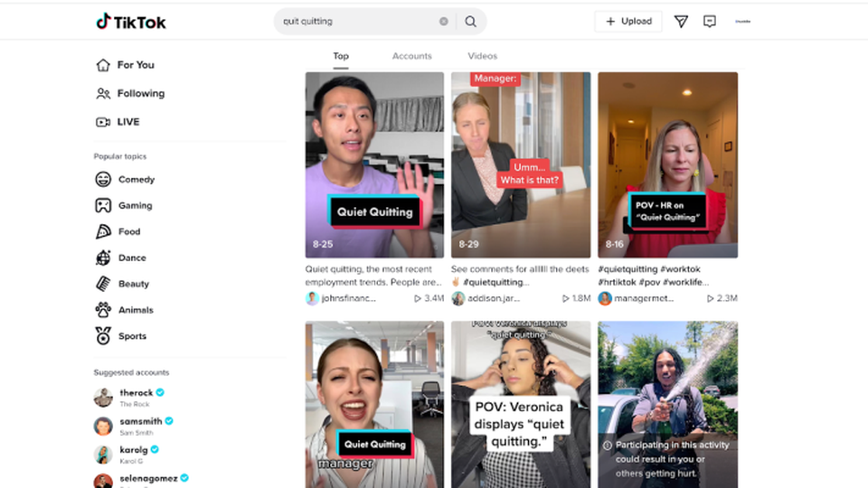Open the karolg account name
The width and height of the screenshot is (868, 488).
pos(134,449)
